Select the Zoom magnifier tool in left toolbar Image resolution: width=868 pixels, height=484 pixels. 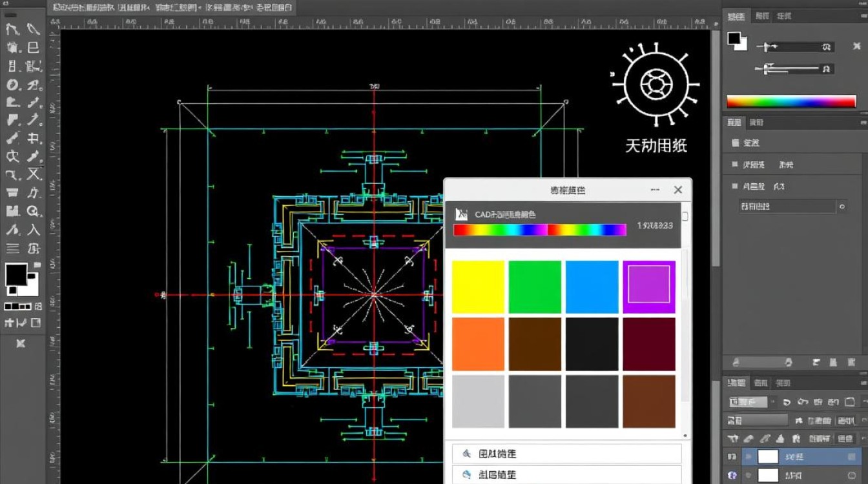point(34,211)
